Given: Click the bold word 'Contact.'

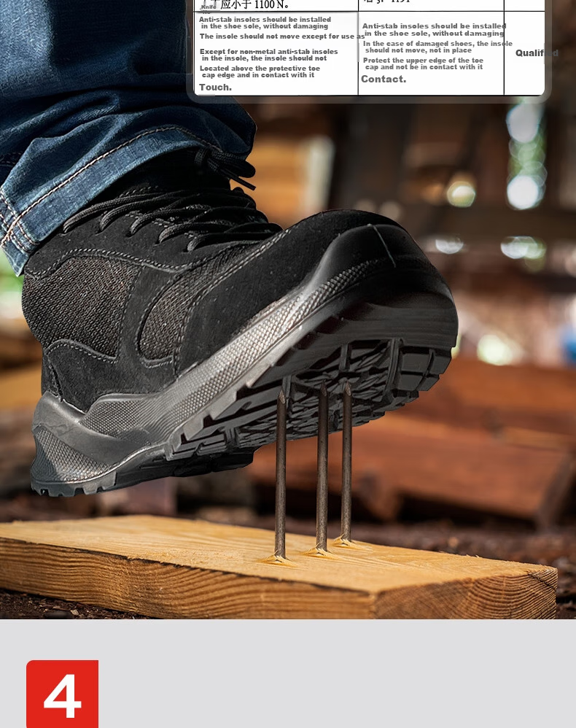Looking at the screenshot, I should (384, 79).
